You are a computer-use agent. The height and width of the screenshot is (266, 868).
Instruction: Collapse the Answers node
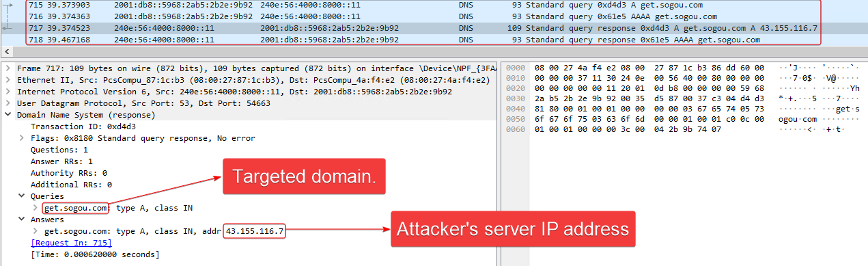point(22,220)
